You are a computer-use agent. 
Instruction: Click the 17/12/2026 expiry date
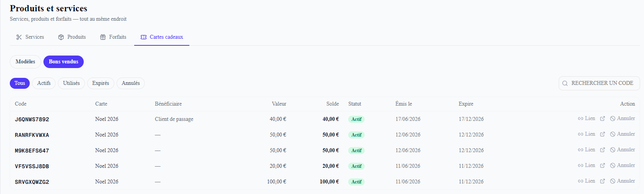coord(471,119)
